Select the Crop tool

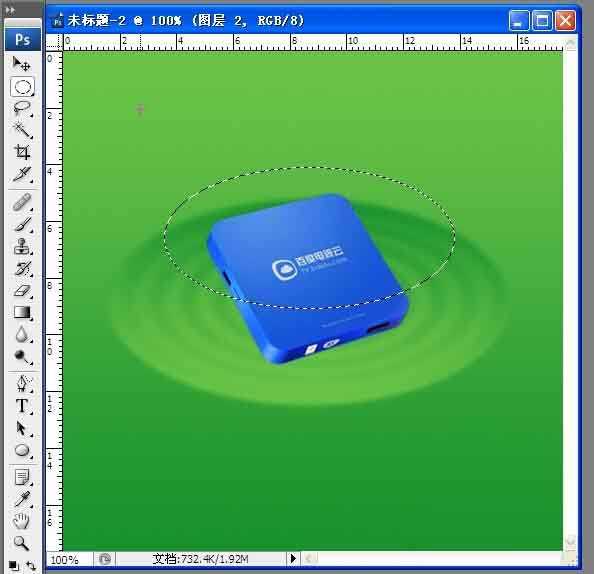click(22, 152)
